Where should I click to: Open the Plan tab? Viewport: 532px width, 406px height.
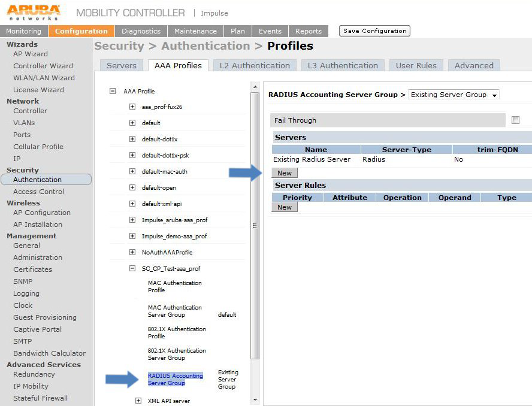pyautogui.click(x=237, y=31)
